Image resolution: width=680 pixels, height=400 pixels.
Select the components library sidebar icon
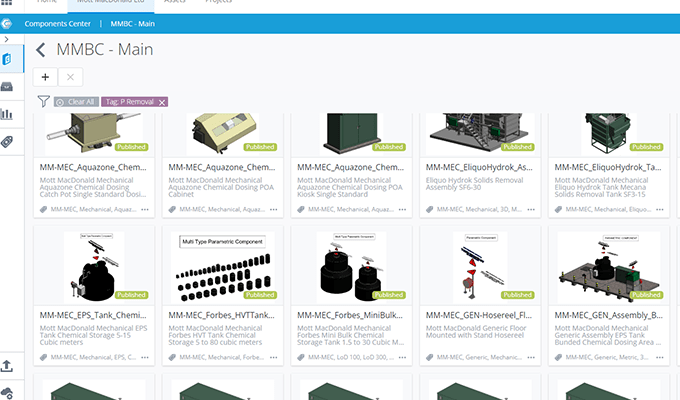(8, 60)
